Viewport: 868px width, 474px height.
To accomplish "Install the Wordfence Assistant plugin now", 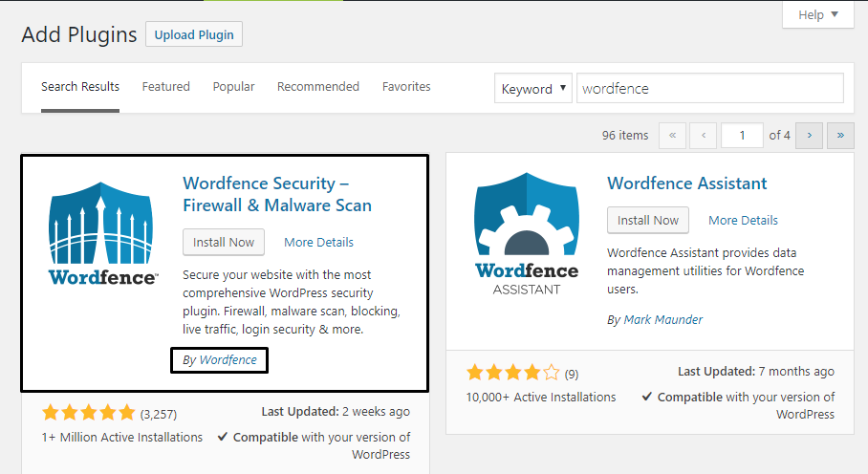I will pyautogui.click(x=648, y=220).
